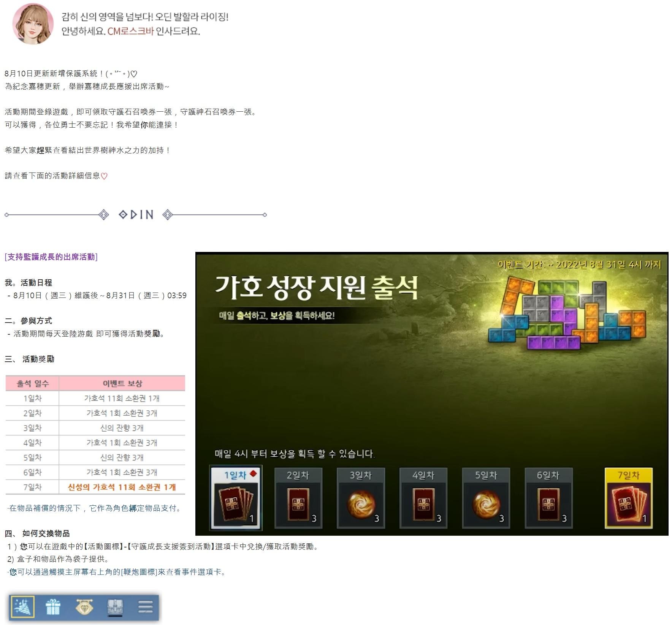Viewport: 672px width, 625px height.
Task: Select the 5일차 reward card
Action: (x=486, y=498)
